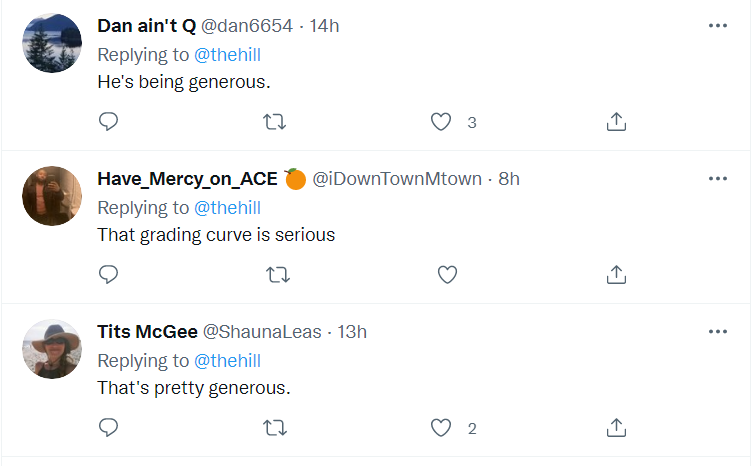Share Tits McGee's tweet

(x=617, y=428)
